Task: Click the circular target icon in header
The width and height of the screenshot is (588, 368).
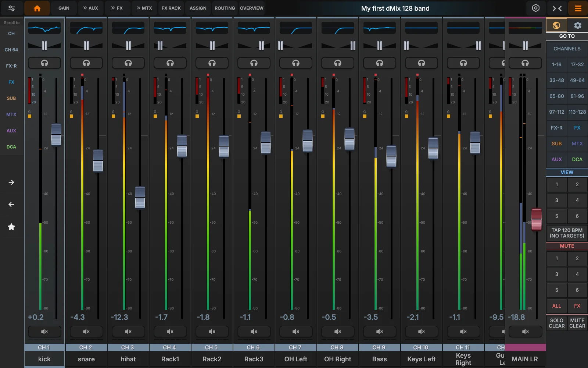Action: click(x=536, y=8)
